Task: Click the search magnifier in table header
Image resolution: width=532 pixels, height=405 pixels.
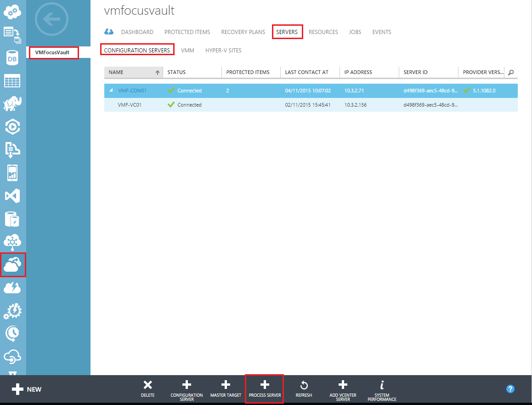Action: (511, 72)
